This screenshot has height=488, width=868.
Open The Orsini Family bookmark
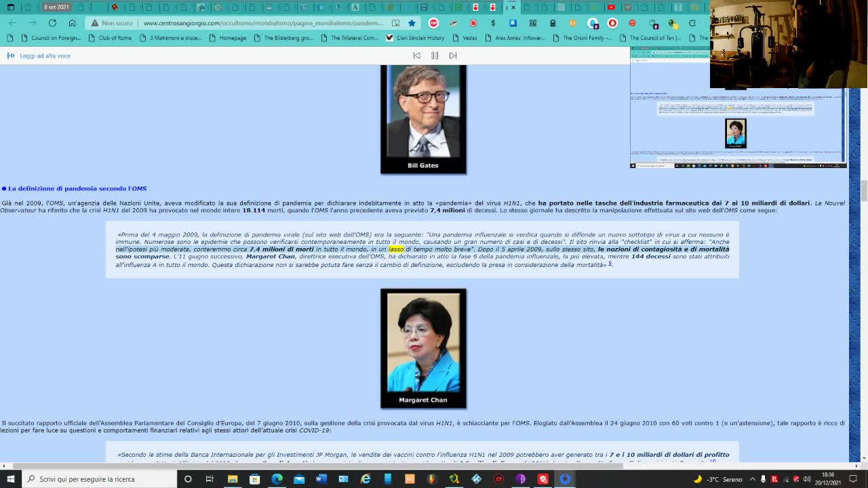click(x=582, y=38)
